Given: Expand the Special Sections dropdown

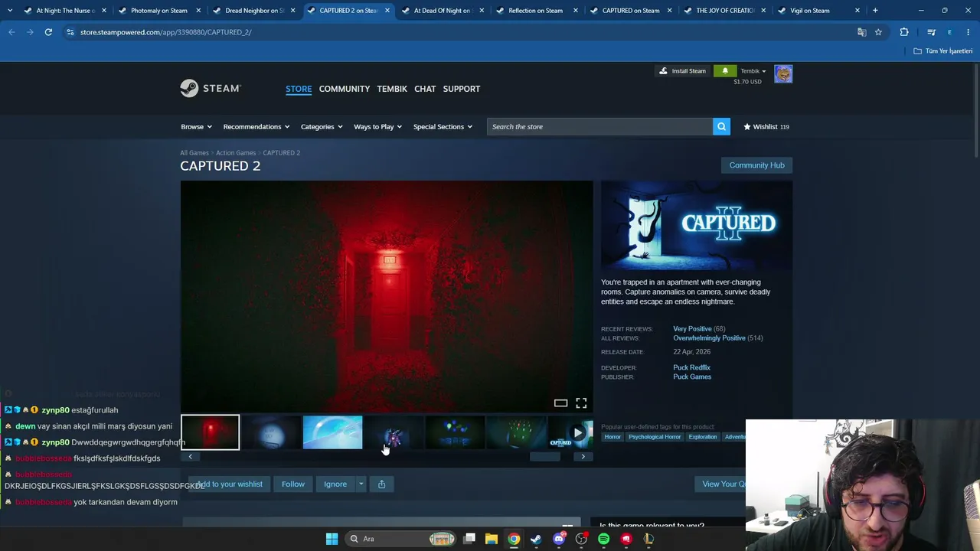Looking at the screenshot, I should (443, 126).
